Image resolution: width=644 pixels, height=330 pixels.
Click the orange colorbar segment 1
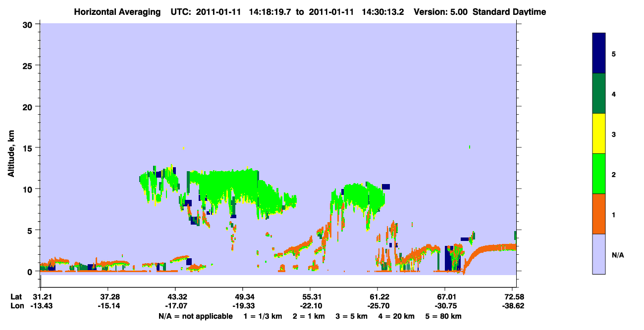tap(598, 214)
